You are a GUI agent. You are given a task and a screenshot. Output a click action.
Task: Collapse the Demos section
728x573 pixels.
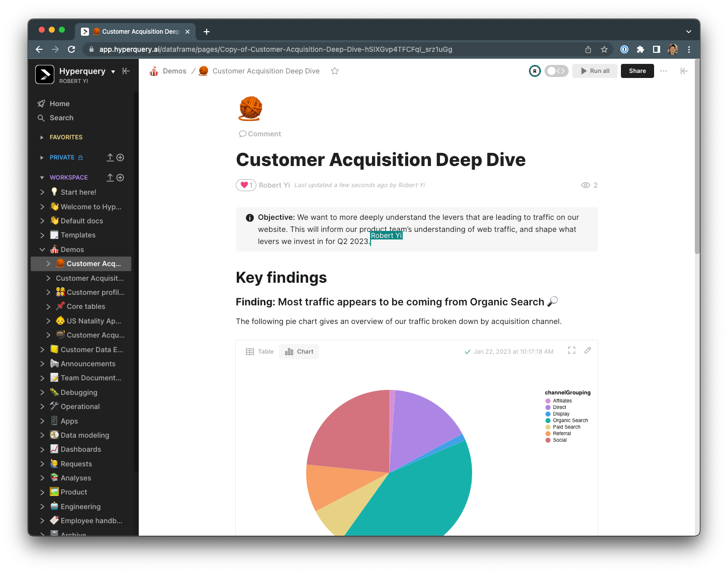tap(43, 249)
